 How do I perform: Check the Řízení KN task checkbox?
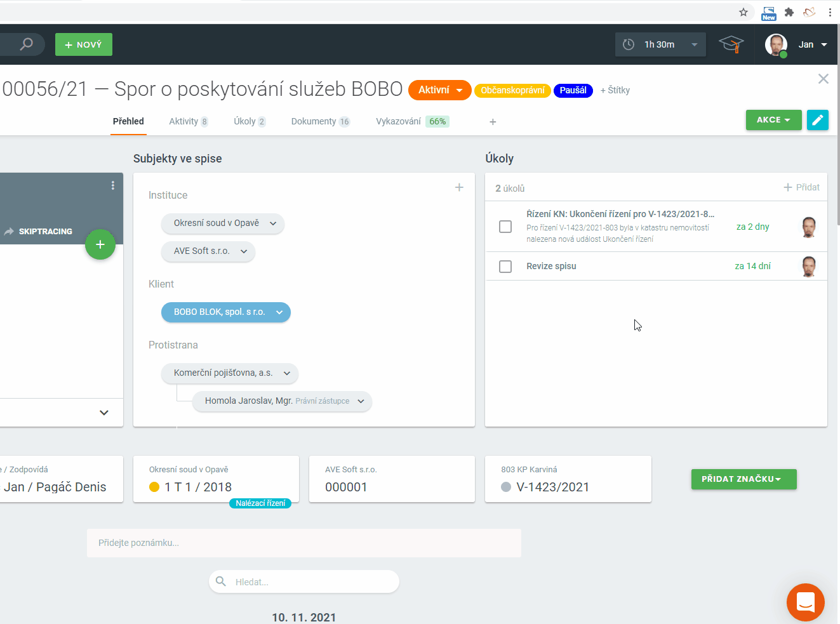tap(505, 227)
